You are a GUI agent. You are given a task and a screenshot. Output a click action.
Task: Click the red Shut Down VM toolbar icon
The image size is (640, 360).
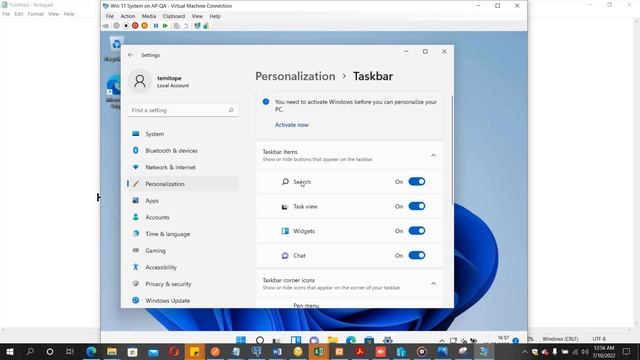point(135,26)
